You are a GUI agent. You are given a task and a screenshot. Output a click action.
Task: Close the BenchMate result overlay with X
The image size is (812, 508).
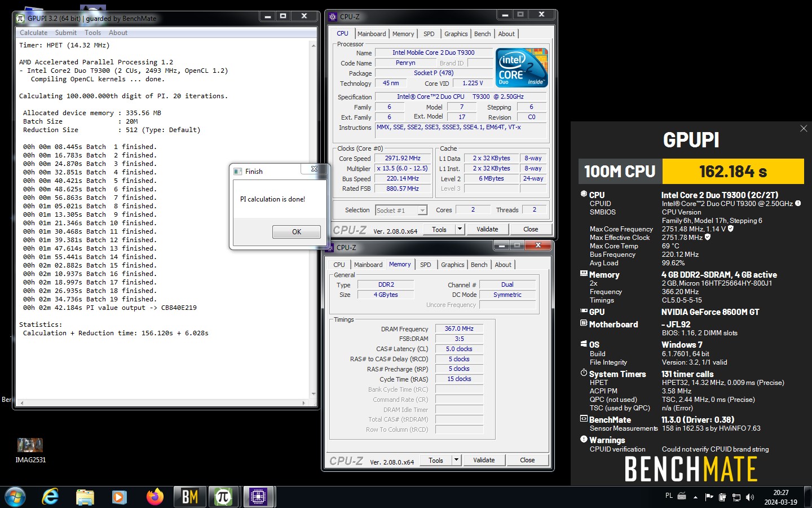804,129
